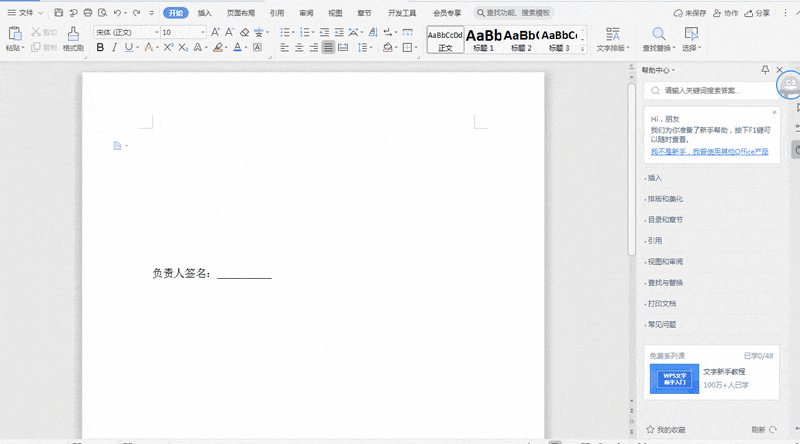Open the 页面布局 ribbon tab
This screenshot has width=800, height=444.
240,13
